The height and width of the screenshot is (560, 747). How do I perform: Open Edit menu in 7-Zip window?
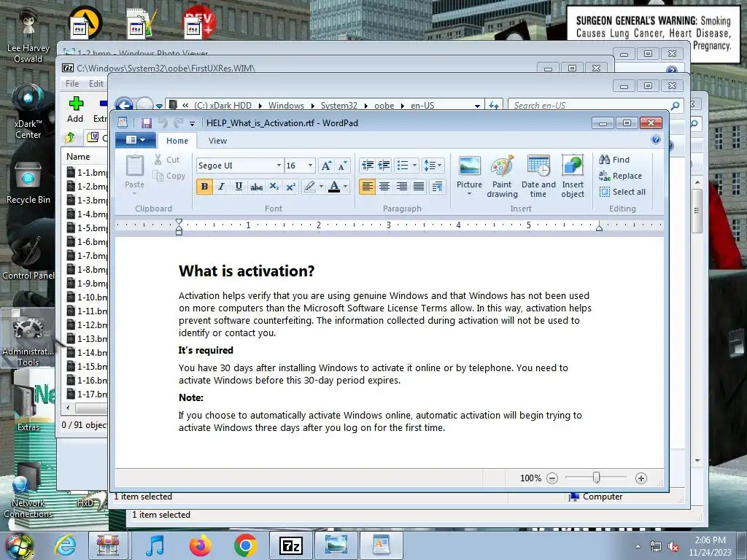click(x=96, y=84)
